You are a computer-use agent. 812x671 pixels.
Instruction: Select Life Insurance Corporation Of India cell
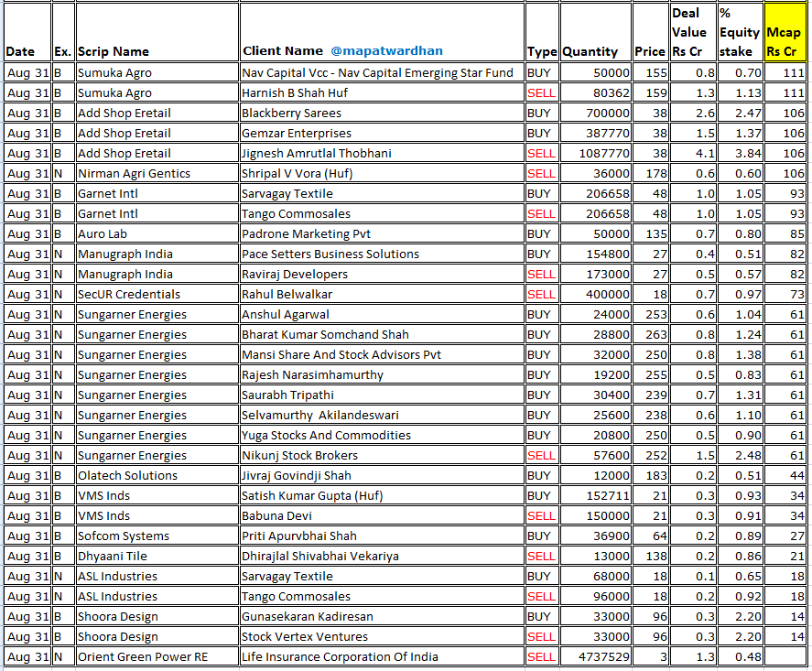pos(382,657)
